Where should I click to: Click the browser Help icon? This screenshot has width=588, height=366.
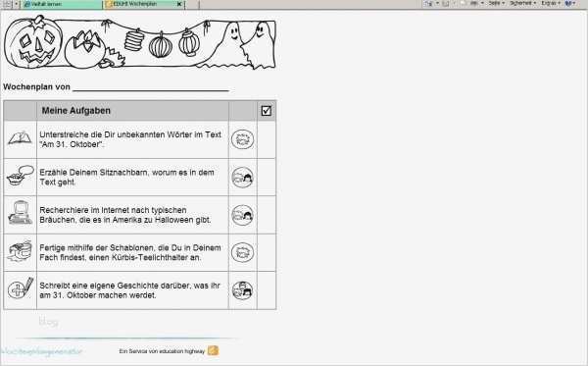568,3
